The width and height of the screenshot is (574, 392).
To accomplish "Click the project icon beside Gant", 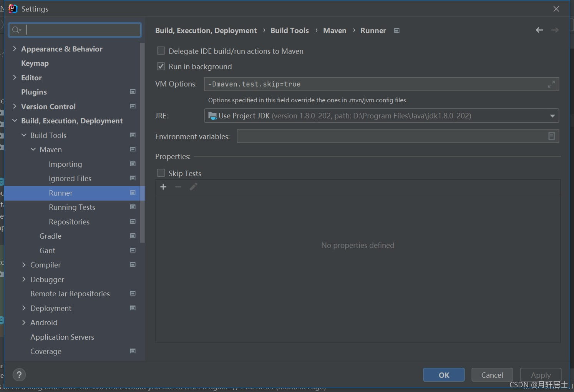I will 133,250.
